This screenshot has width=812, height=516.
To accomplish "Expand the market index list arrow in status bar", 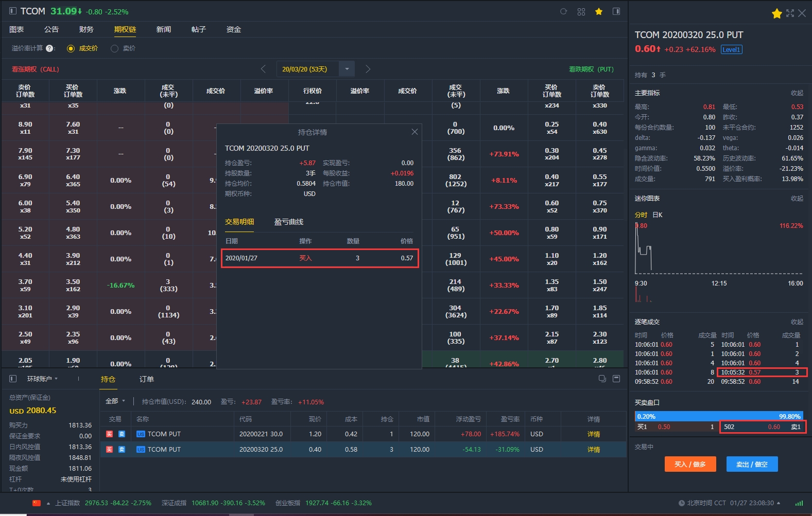I will tap(48, 503).
